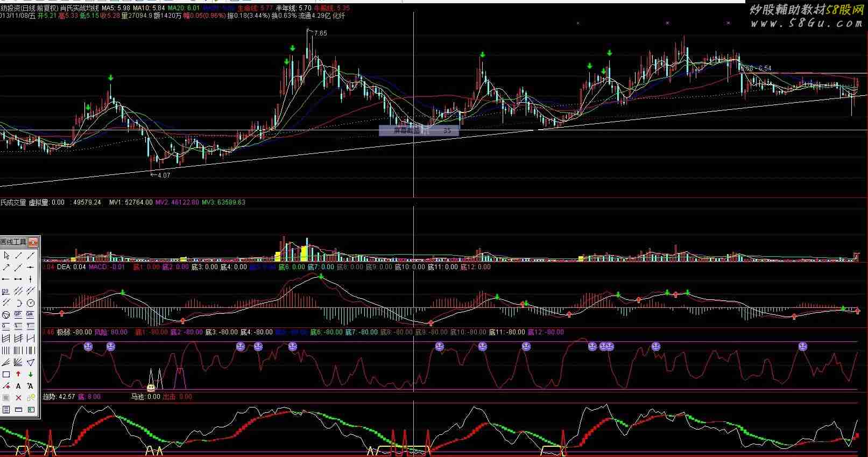Click the yellow smiley bottom signal icon
This screenshot has height=457, width=868.
point(151,387)
